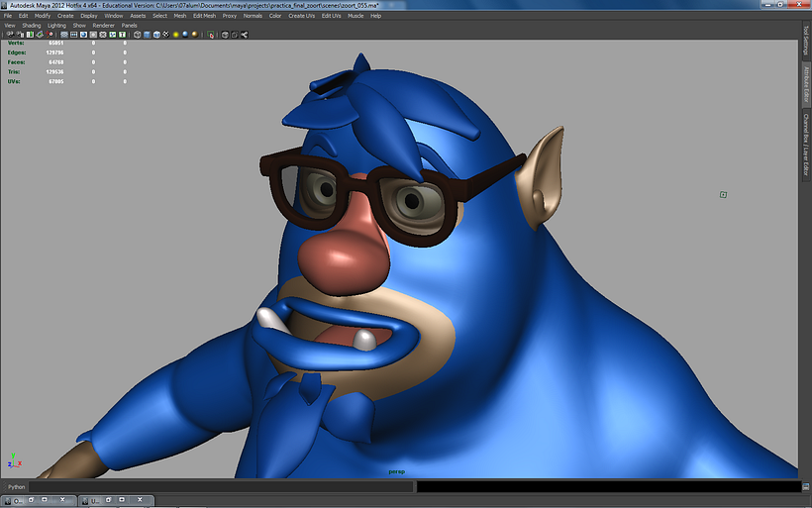Click X-Ray Active Components icon
Image resolution: width=812 pixels, height=508 pixels.
coord(235,35)
